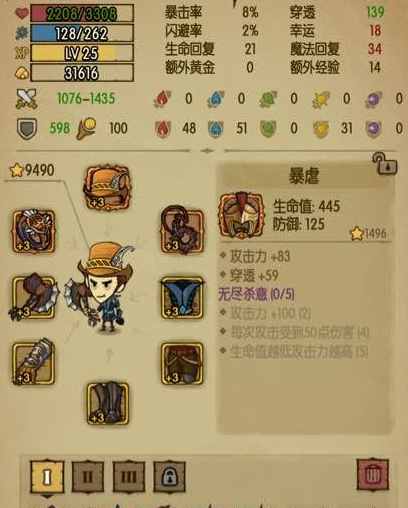This screenshot has height=508, width=408.
Task: Click the 暴虐 helmet item icon
Action: (x=241, y=215)
